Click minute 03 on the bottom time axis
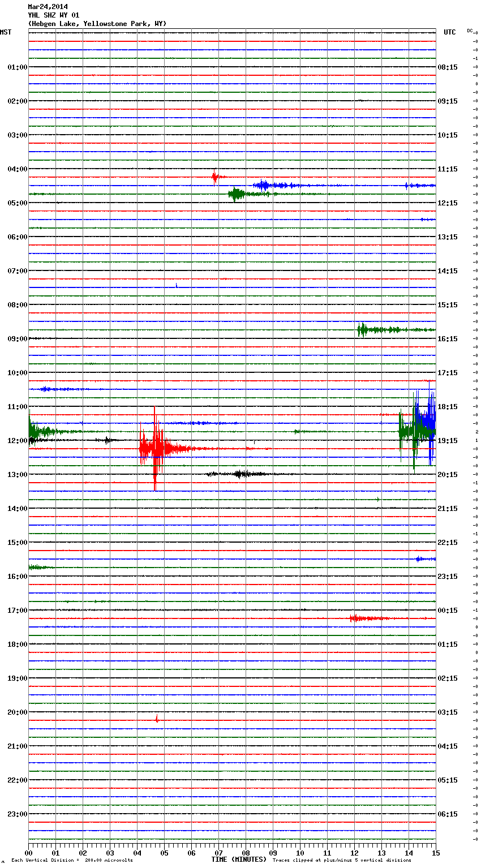This screenshot has width=481, height=868. pos(110,853)
